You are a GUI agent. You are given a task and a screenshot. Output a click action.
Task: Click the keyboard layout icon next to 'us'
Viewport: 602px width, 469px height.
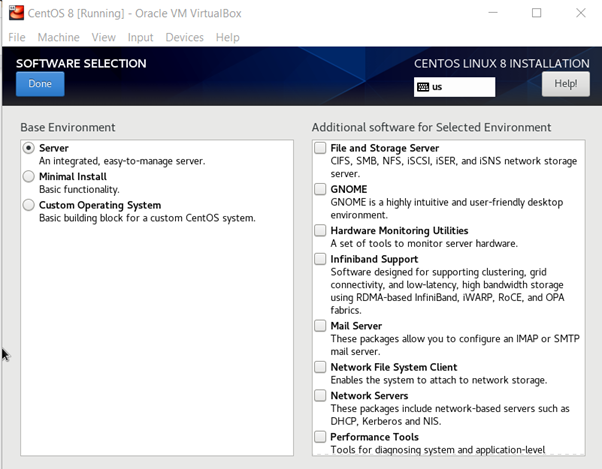click(422, 87)
